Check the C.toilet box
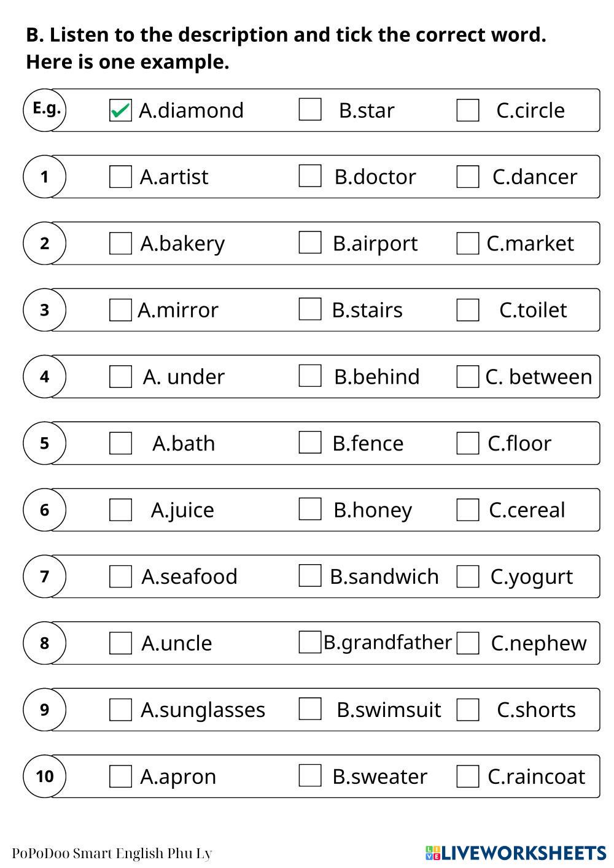Viewport: 614px width, 868px height. 468,310
